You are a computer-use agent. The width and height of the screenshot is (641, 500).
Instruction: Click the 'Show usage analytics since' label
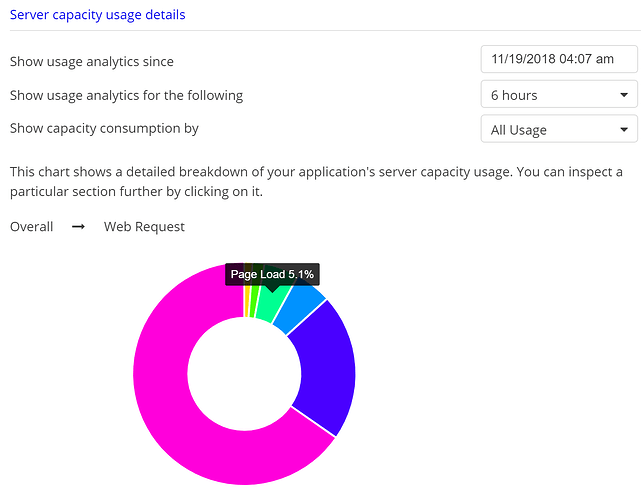92,61
